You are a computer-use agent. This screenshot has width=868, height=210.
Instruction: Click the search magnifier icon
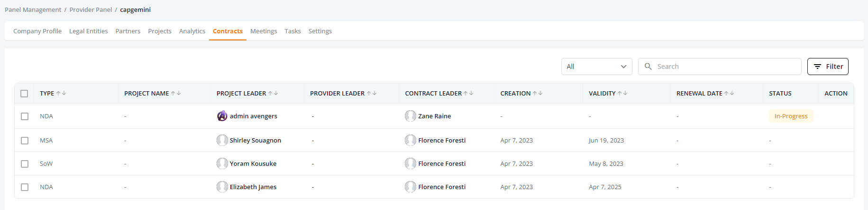(648, 67)
